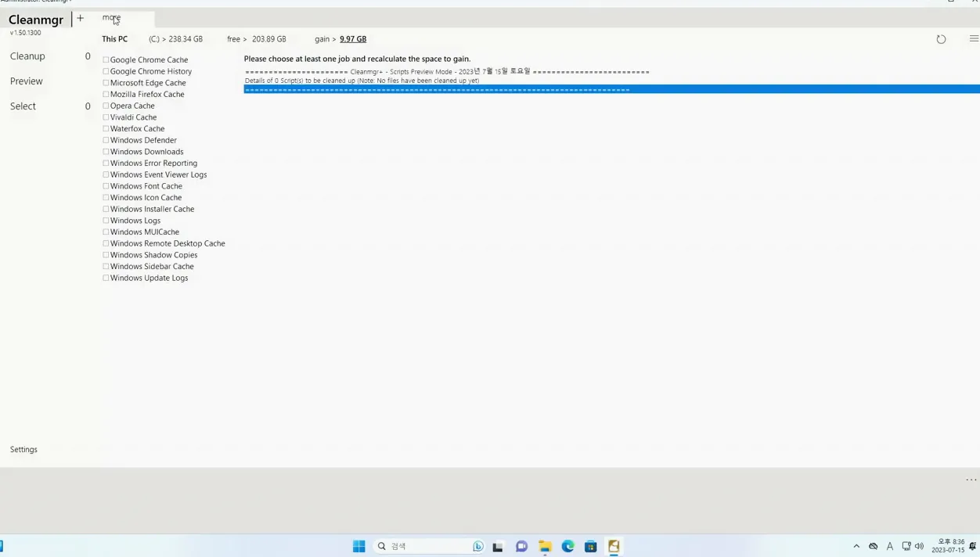Show hidden system tray icons

click(x=856, y=546)
